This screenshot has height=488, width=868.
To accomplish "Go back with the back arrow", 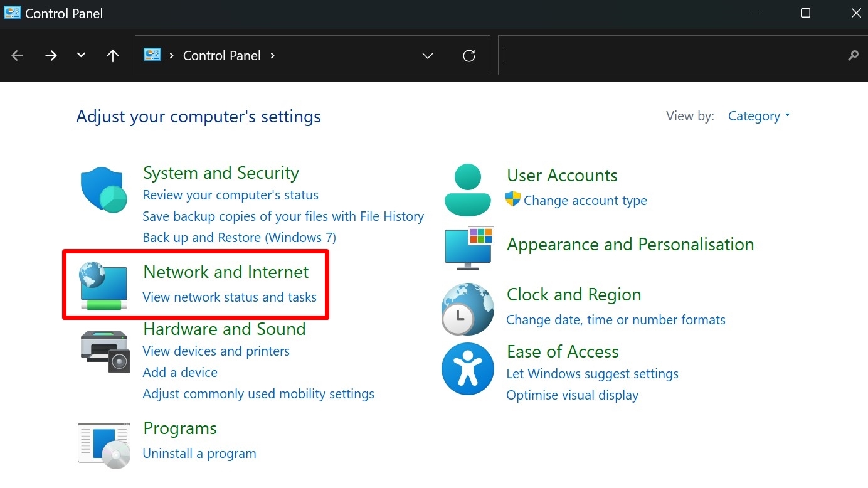I will point(18,56).
